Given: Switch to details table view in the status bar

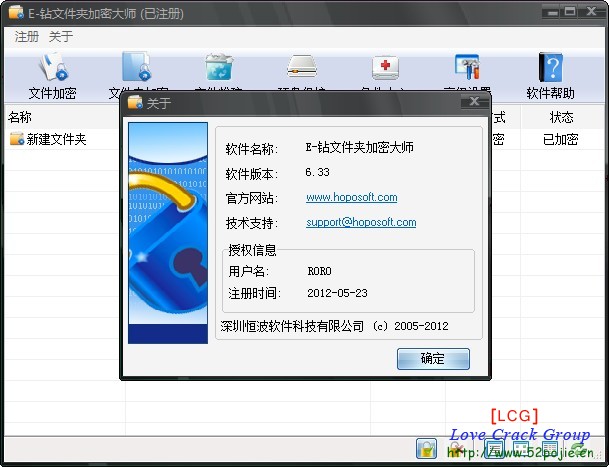Looking at the screenshot, I should [548, 450].
